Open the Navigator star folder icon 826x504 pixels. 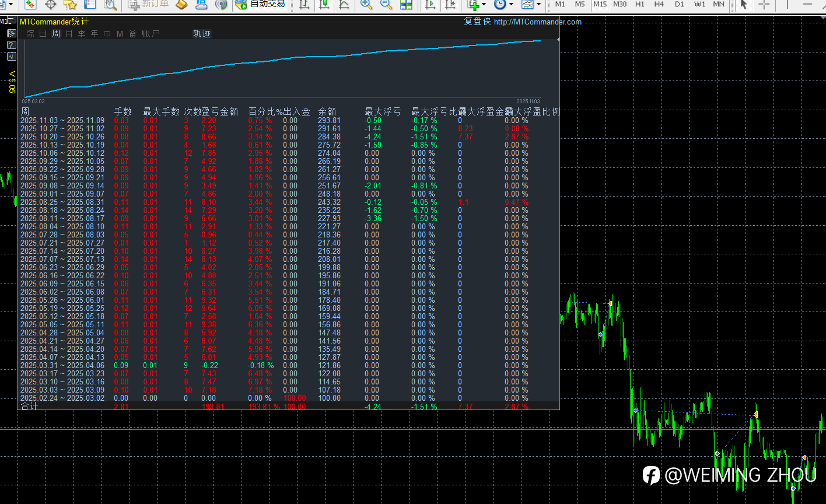coord(70,5)
